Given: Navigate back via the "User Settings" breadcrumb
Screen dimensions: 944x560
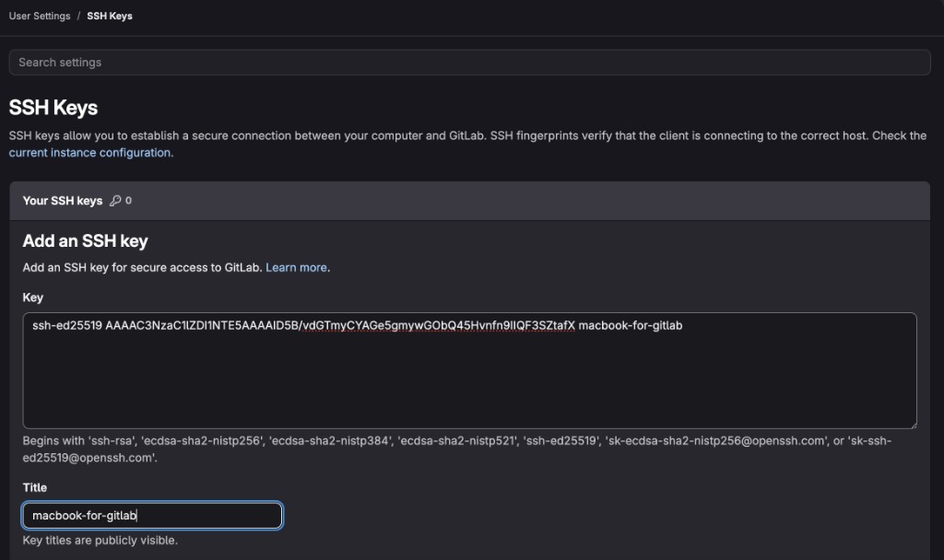Looking at the screenshot, I should [x=39, y=16].
